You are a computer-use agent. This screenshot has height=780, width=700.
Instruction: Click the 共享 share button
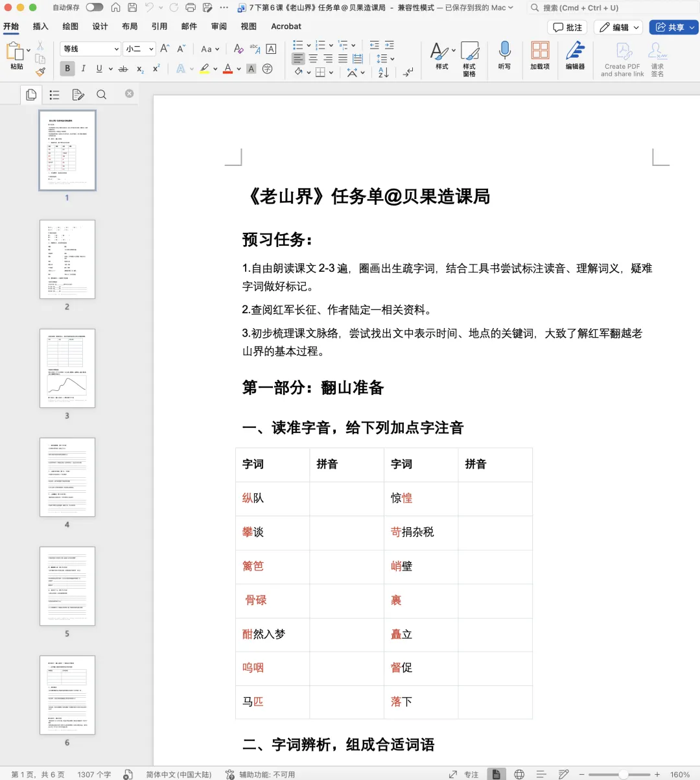[x=674, y=27]
